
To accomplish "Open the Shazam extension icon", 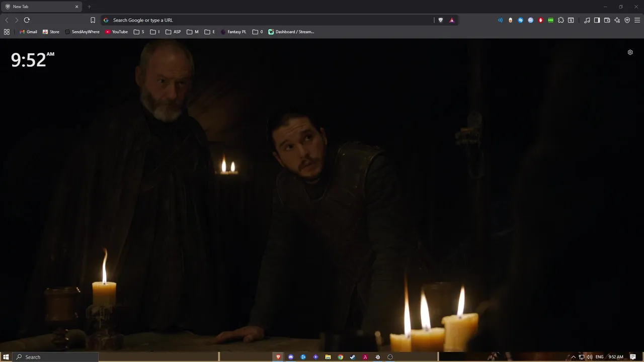I will pos(520,20).
